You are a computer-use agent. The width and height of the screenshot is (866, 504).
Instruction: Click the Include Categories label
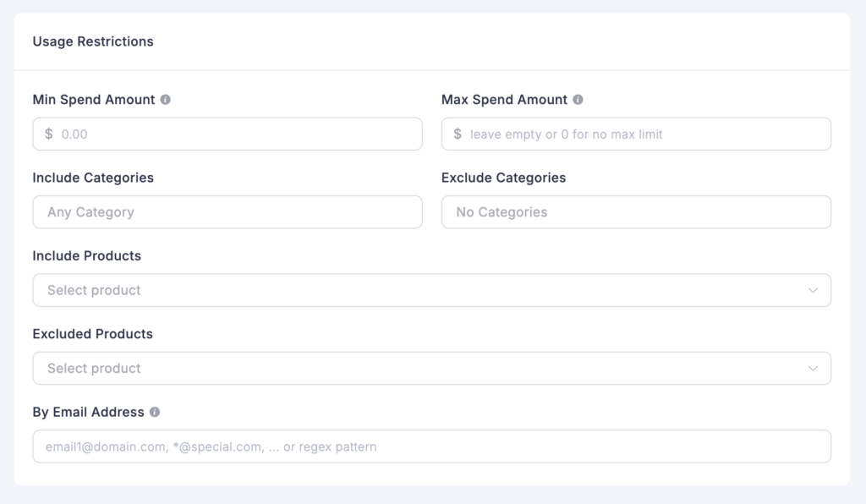click(x=93, y=178)
